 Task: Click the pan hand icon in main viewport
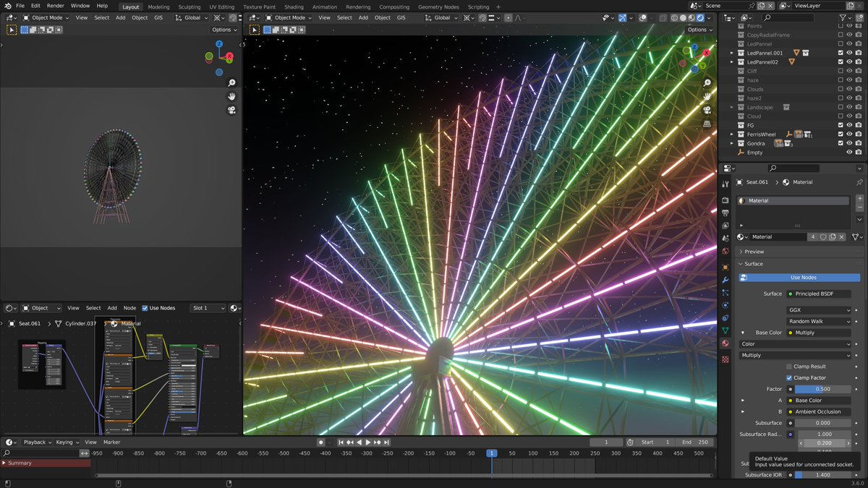point(707,96)
